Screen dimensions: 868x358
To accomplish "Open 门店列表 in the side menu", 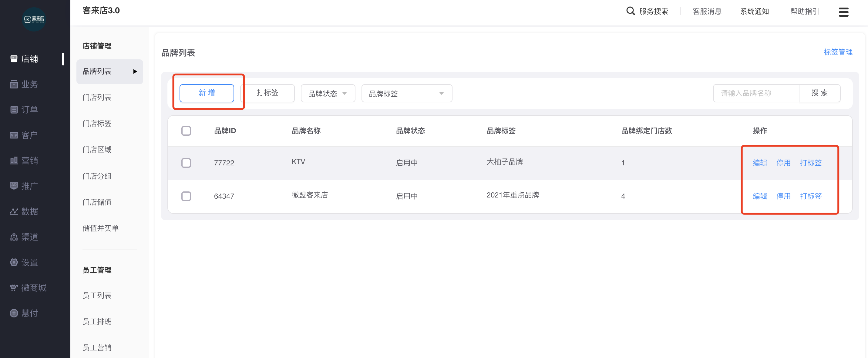I will click(x=97, y=98).
